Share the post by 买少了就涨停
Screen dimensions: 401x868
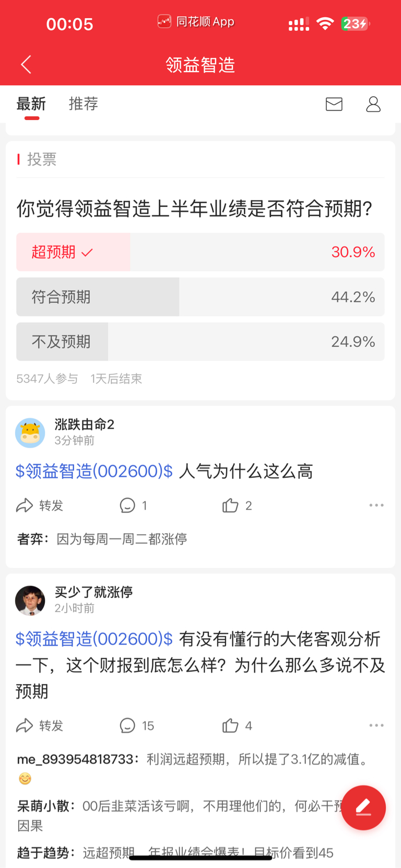[40, 725]
